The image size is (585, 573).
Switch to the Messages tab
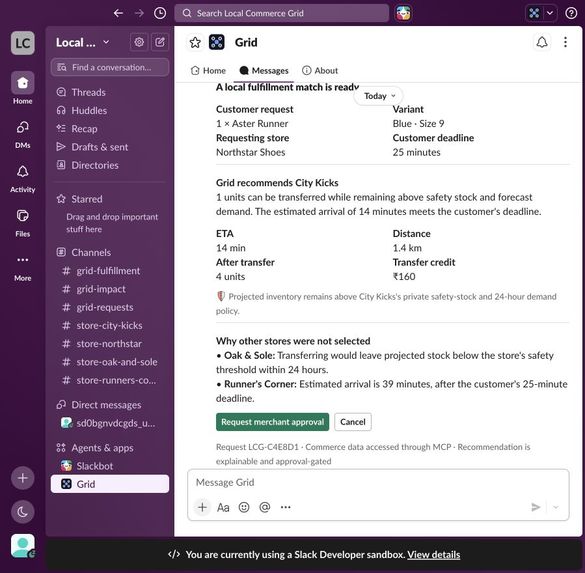point(264,71)
